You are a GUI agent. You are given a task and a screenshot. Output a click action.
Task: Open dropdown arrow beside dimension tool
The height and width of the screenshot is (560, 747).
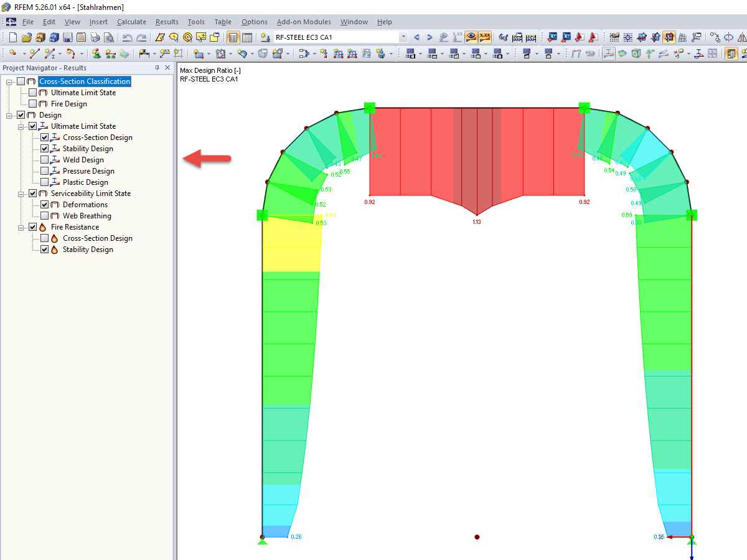pyautogui.click(x=154, y=54)
